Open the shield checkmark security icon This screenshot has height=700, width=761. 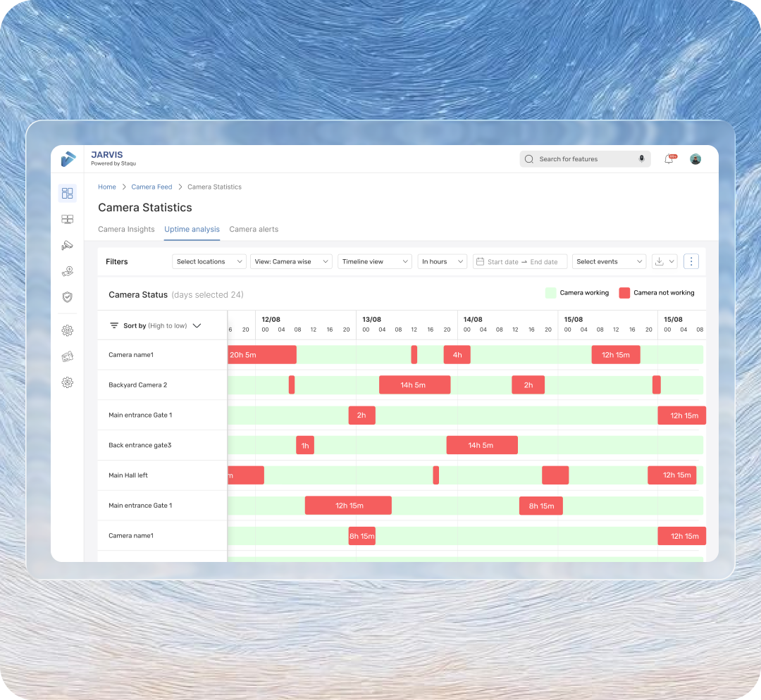tap(68, 297)
